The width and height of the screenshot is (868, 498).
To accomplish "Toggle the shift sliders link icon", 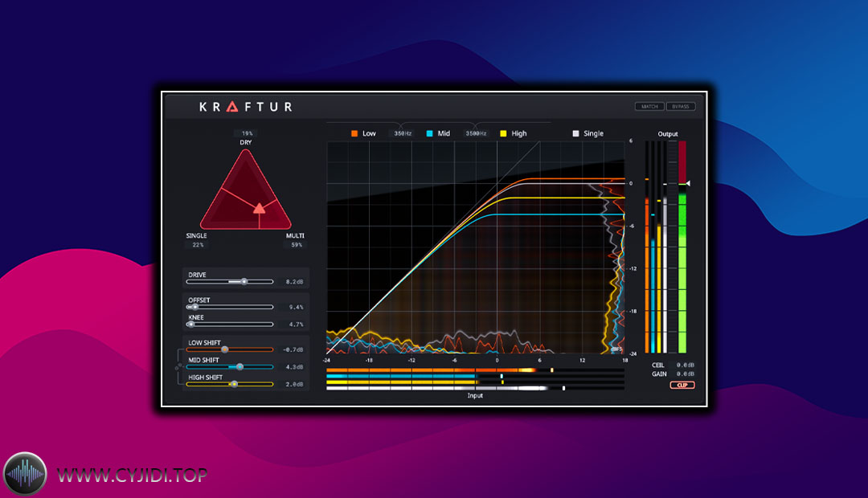I will 178,367.
